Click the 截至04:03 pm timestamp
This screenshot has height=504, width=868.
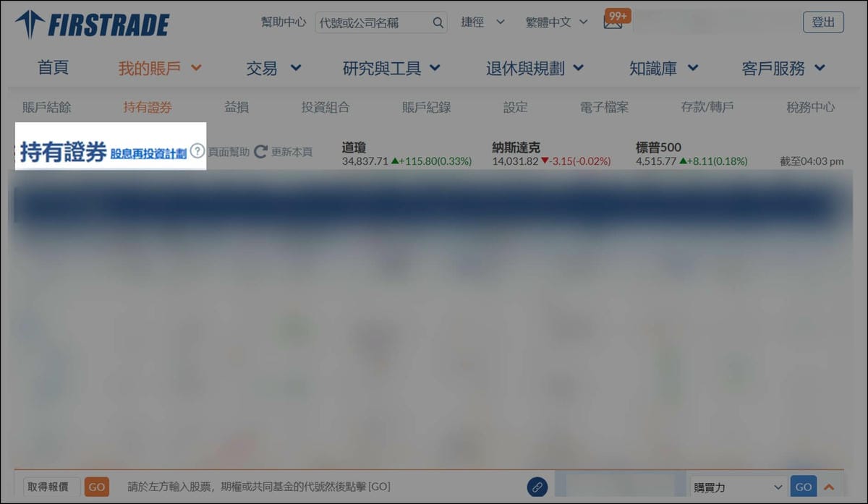tap(812, 161)
